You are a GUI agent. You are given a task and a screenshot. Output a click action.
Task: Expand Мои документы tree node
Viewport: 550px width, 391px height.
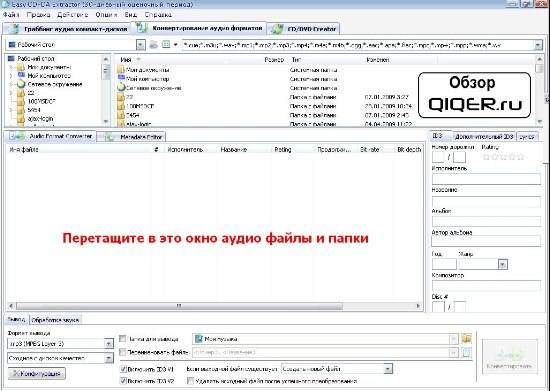pos(11,67)
